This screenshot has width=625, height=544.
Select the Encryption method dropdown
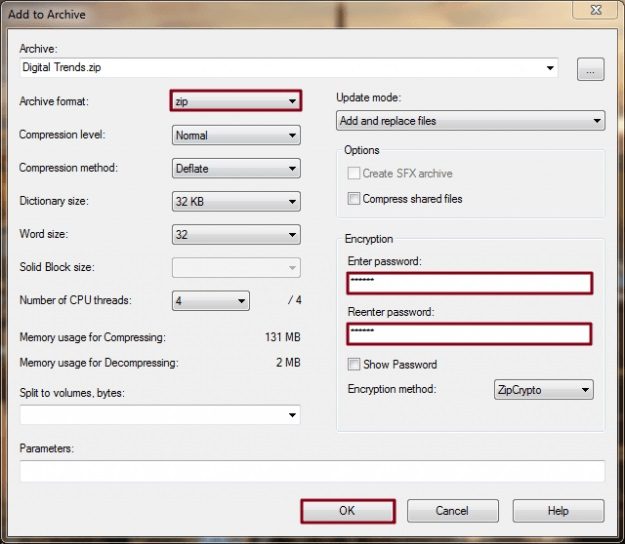tap(543, 390)
